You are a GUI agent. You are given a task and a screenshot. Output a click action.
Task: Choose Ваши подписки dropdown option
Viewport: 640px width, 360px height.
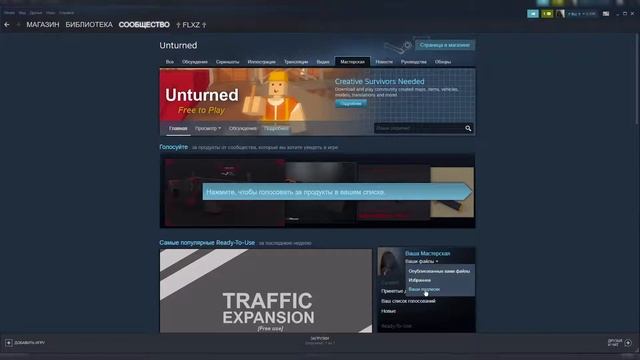tap(424, 289)
